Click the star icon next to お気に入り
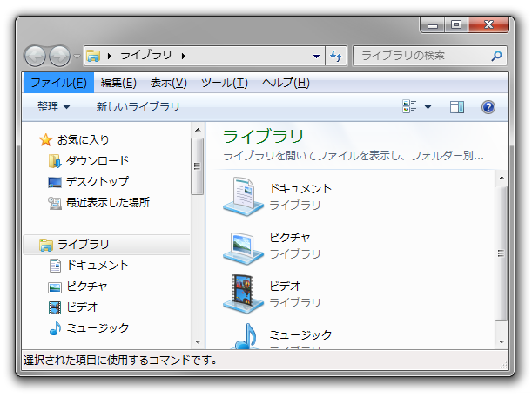Viewport: 532px width, 398px height. [46, 139]
